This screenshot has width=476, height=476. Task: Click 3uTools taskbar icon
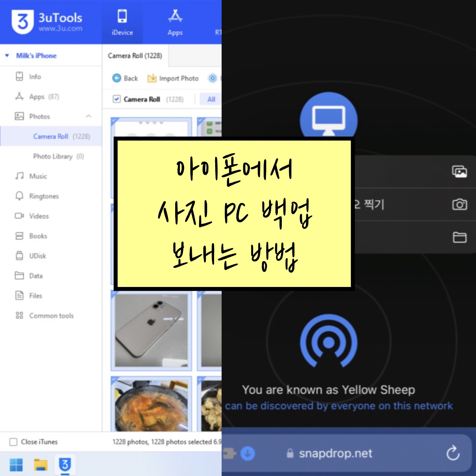[65, 465]
